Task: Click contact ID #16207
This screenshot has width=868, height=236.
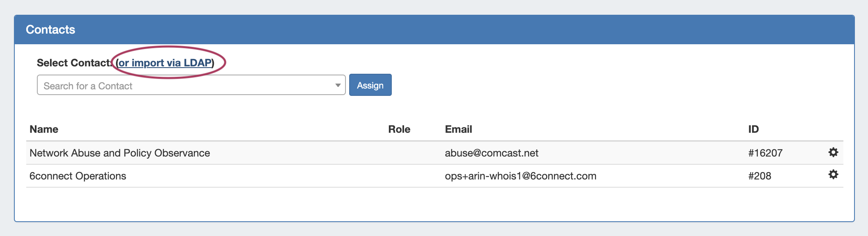Action: tap(765, 153)
